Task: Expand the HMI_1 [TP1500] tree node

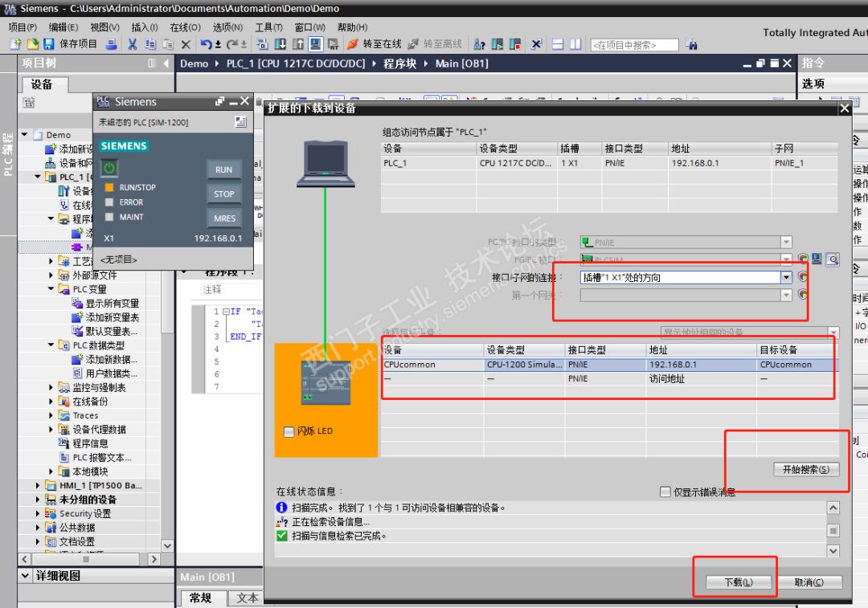Action: point(38,485)
